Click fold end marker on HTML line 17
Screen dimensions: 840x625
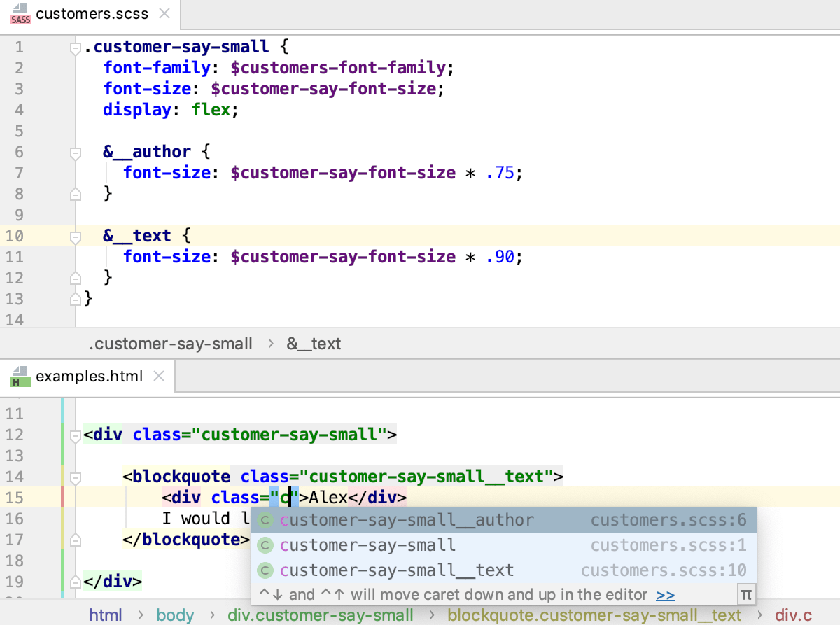pos(76,540)
